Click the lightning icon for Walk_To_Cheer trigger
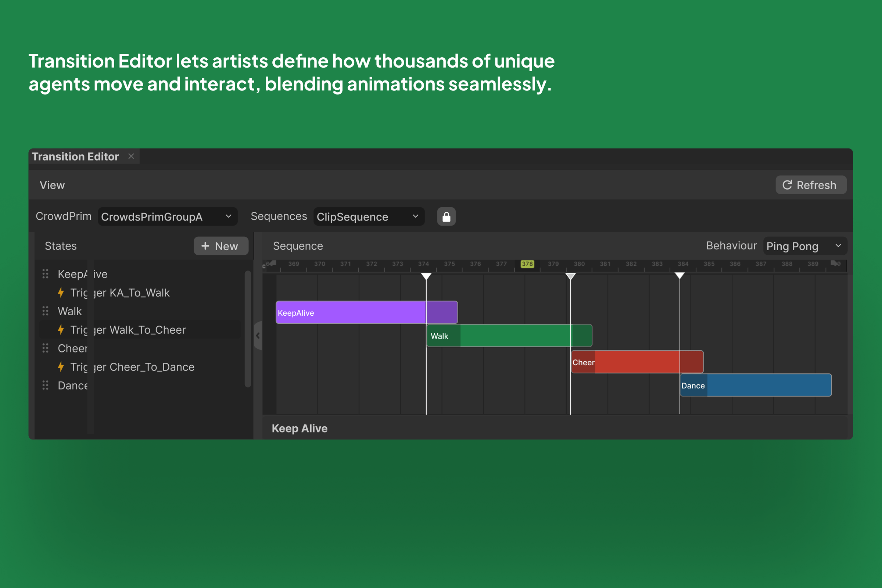Viewport: 882px width, 588px height. click(61, 330)
